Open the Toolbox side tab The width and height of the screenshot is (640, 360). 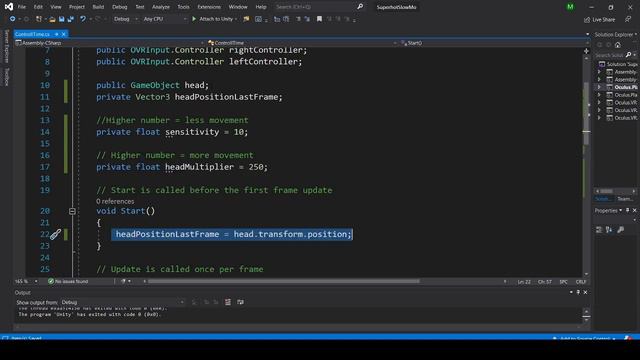coord(7,77)
